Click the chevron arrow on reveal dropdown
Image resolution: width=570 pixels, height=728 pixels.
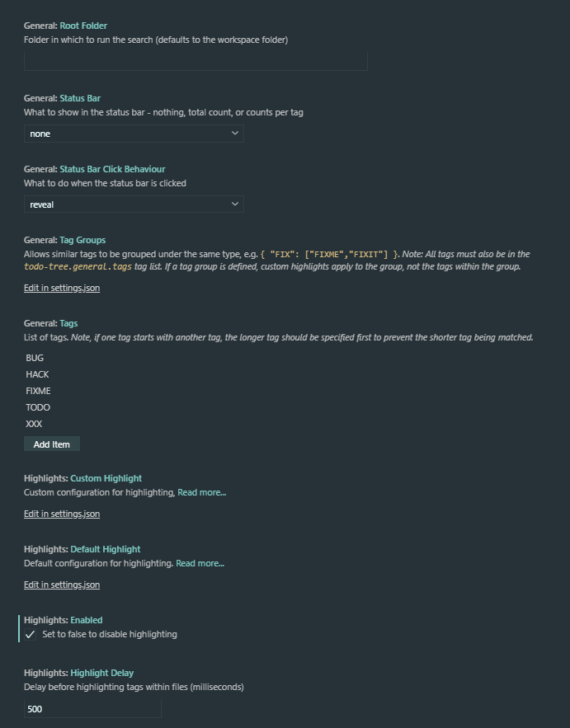point(234,204)
